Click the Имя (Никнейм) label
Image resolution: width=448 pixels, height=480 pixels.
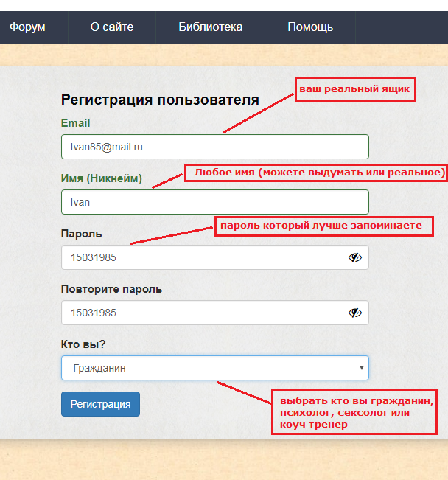pos(101,178)
